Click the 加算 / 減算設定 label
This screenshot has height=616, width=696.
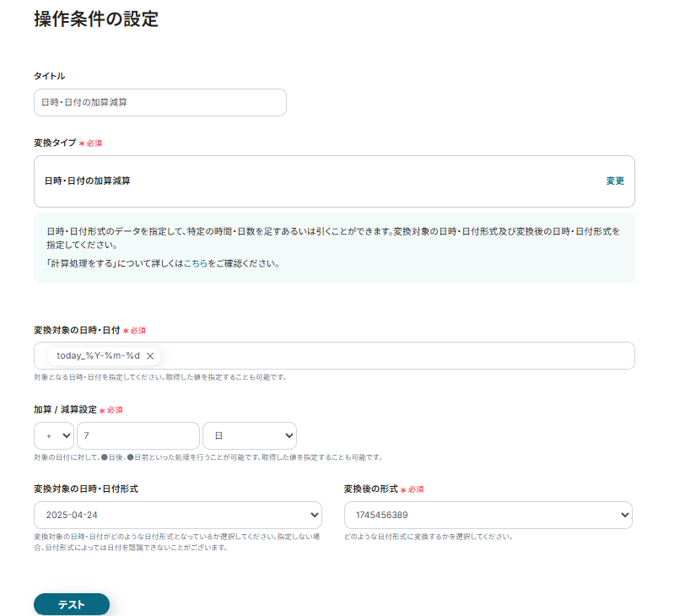pyautogui.click(x=65, y=409)
